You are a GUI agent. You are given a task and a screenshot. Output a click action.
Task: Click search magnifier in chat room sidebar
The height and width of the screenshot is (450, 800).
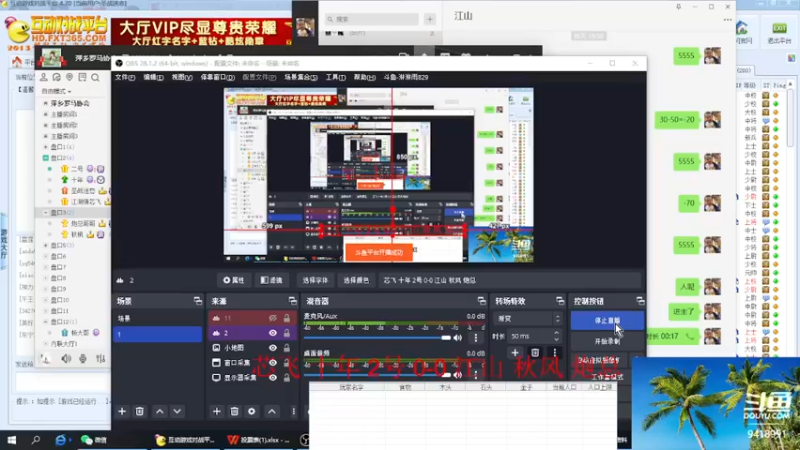tap(95, 78)
